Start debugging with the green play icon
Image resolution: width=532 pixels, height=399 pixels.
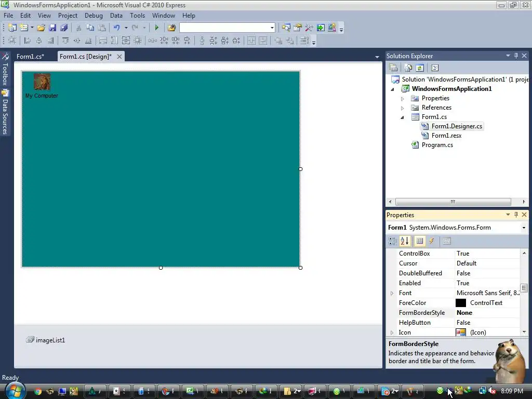point(156,28)
